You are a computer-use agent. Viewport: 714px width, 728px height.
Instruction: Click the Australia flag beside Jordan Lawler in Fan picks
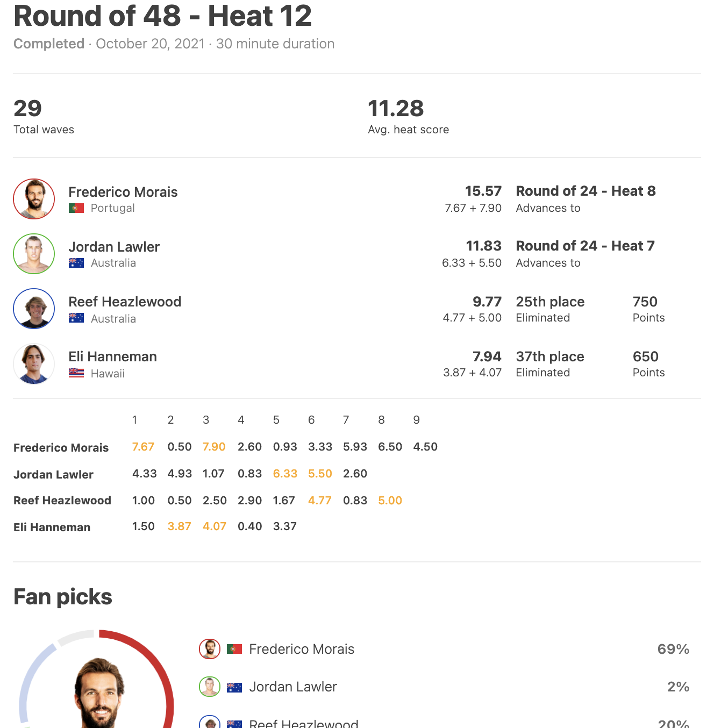tap(234, 687)
